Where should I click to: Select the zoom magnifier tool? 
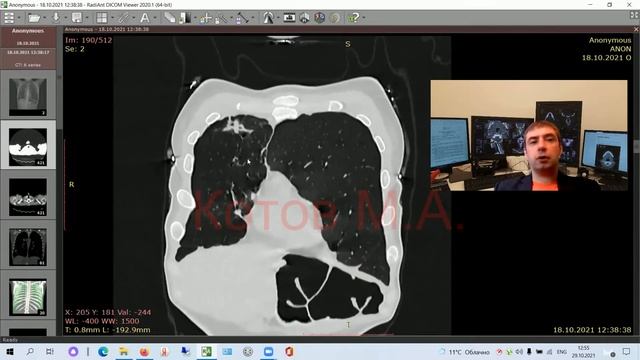pyautogui.click(x=221, y=18)
